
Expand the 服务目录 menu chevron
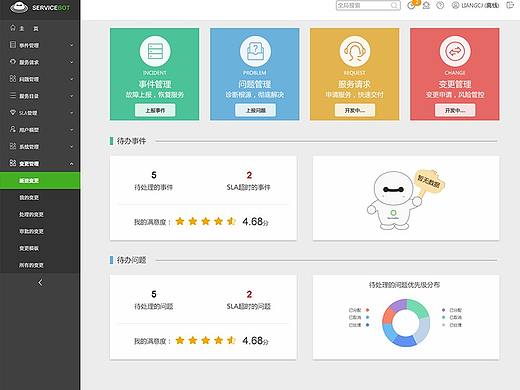pos(72,96)
